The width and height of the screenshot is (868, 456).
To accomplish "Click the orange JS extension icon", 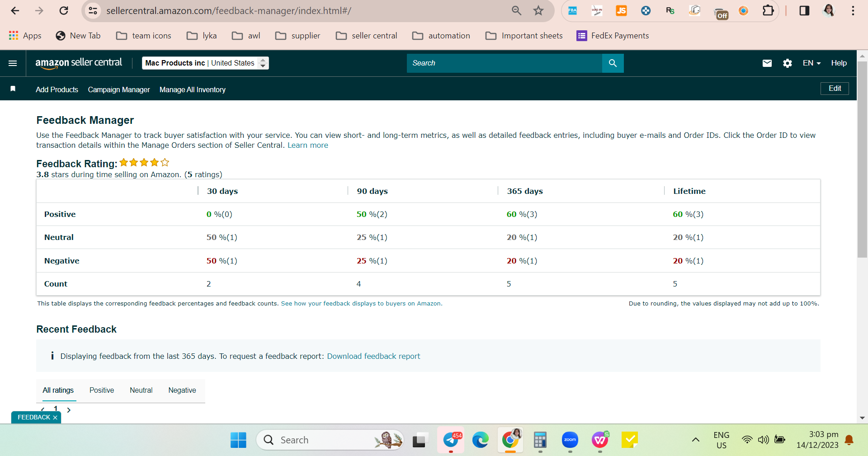I will click(x=621, y=10).
